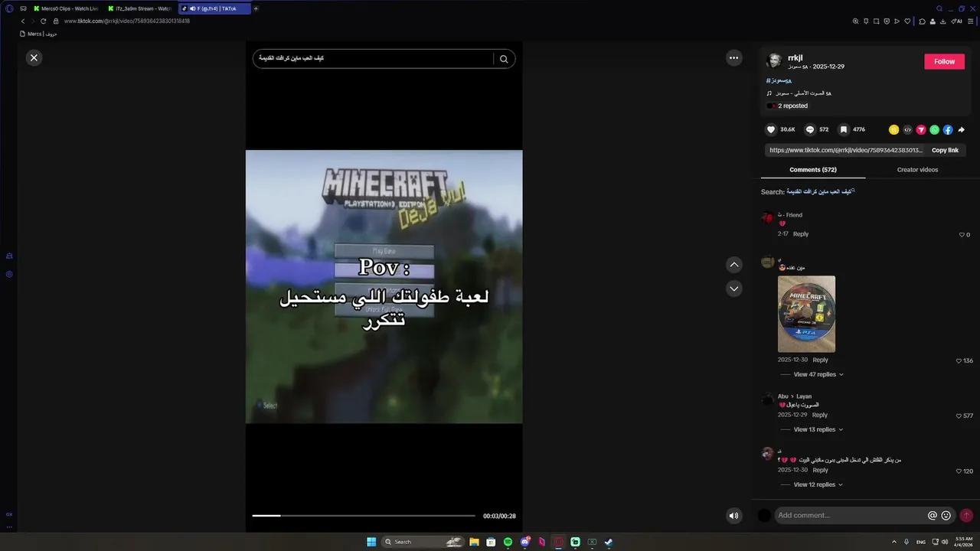This screenshot has height=551, width=980.
Task: Click the 2 reposted label
Action: point(792,106)
